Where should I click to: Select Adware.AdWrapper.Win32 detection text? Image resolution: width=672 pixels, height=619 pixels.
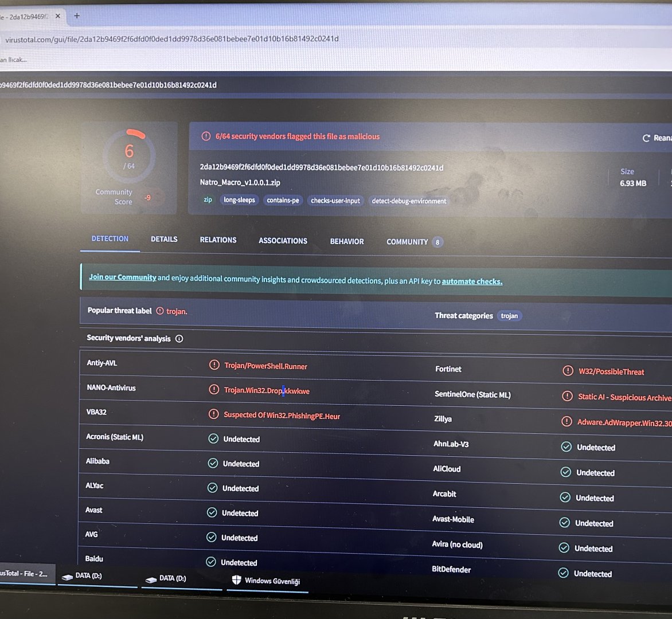(624, 423)
